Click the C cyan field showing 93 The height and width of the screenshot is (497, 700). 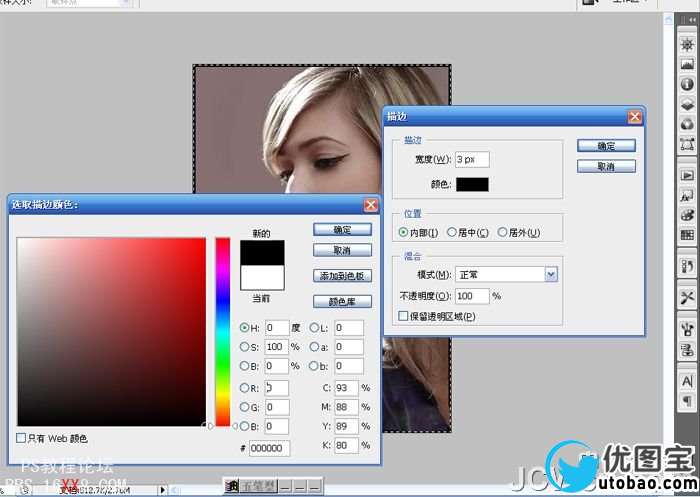(x=346, y=388)
